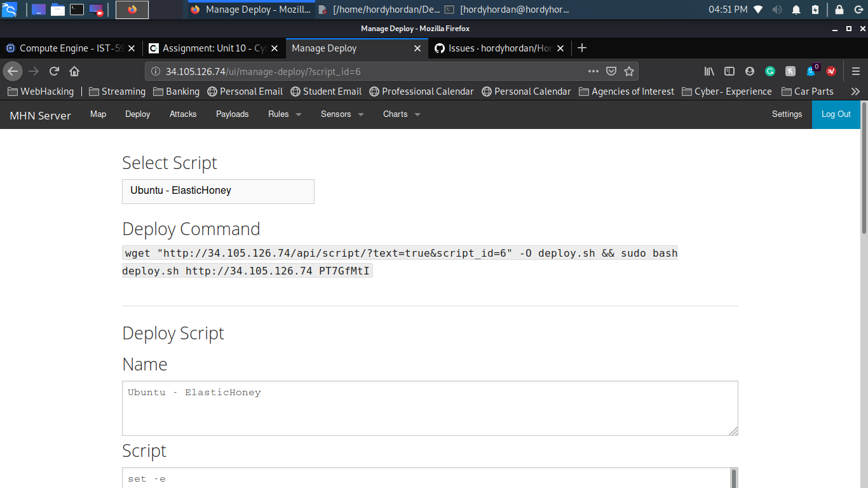The image size is (868, 488).
Task: Open the Rules dropdown menu
Action: [285, 114]
